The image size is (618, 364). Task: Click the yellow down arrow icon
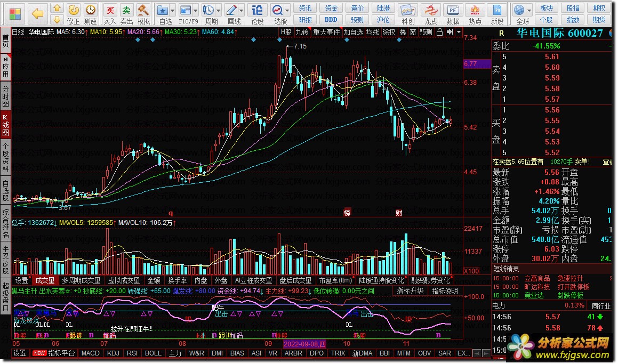tap(57, 19)
